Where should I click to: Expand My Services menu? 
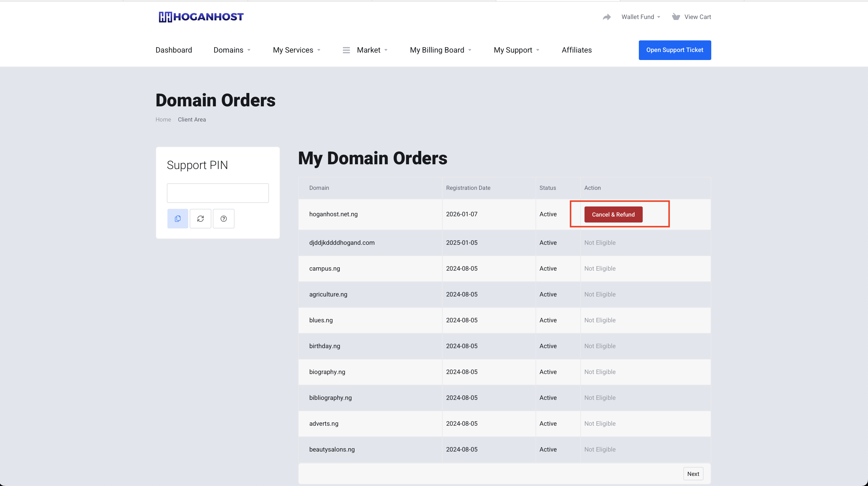(x=297, y=50)
